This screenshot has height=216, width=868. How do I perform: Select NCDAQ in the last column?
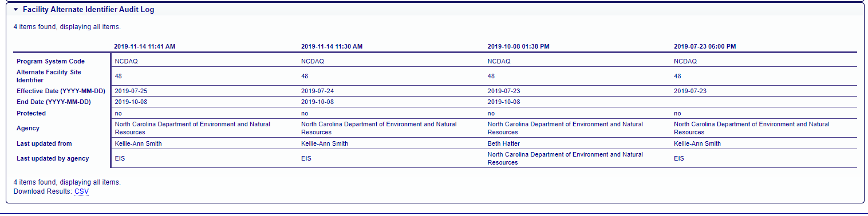click(x=685, y=61)
